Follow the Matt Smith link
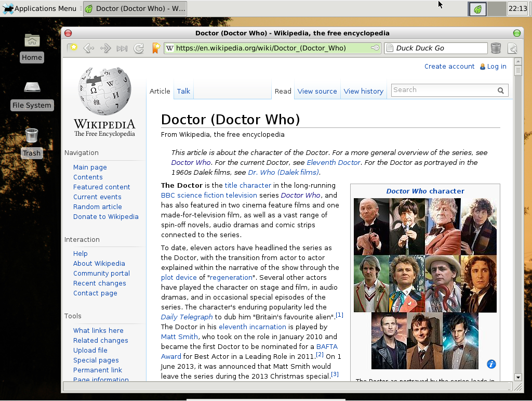Image resolution: width=532 pixels, height=401 pixels. click(x=179, y=337)
